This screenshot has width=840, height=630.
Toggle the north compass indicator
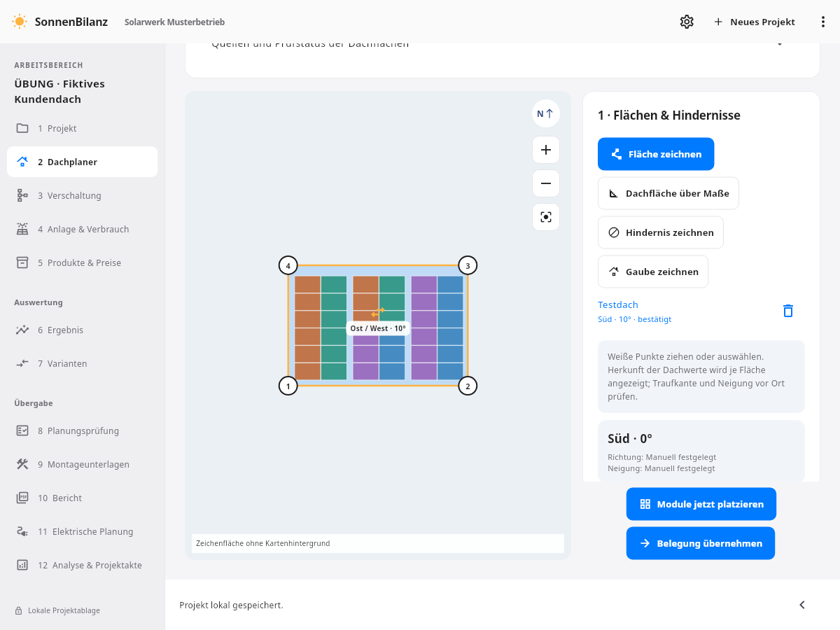click(546, 113)
